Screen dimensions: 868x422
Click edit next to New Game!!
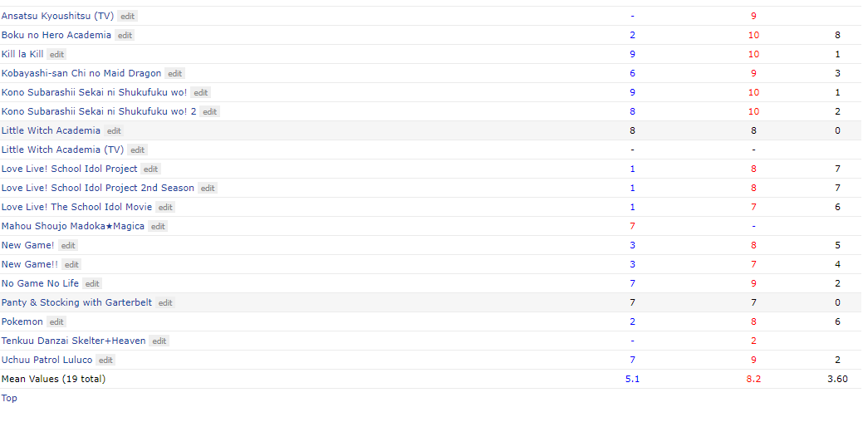click(x=71, y=265)
